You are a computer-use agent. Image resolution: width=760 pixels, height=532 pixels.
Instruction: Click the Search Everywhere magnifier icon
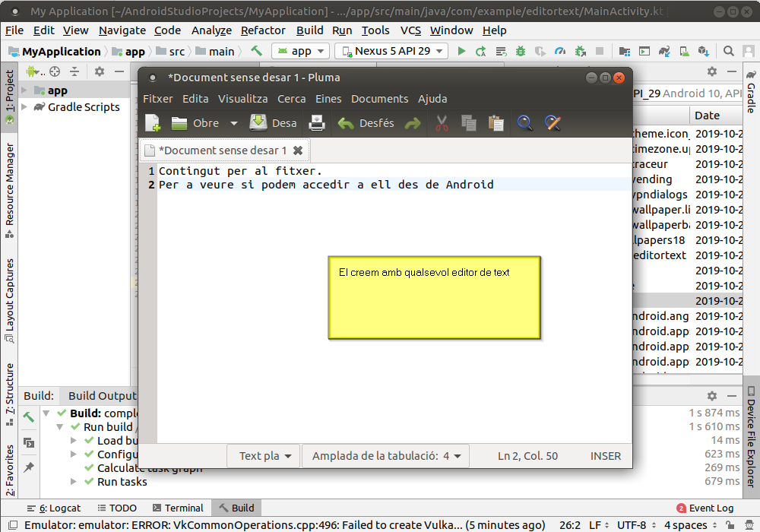click(x=728, y=51)
